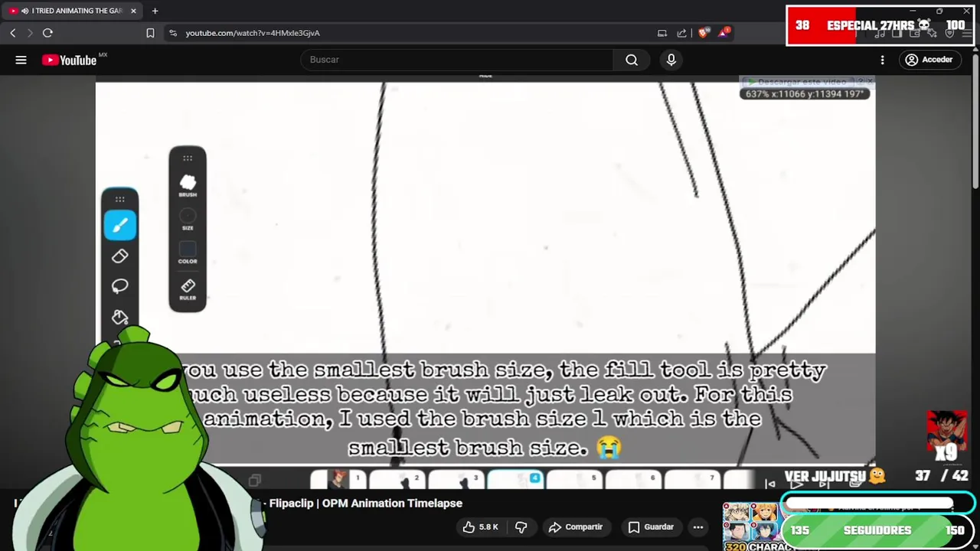Screen dimensions: 980x551
Task: Click the install/cast screen icon in address bar
Action: pyautogui.click(x=662, y=33)
